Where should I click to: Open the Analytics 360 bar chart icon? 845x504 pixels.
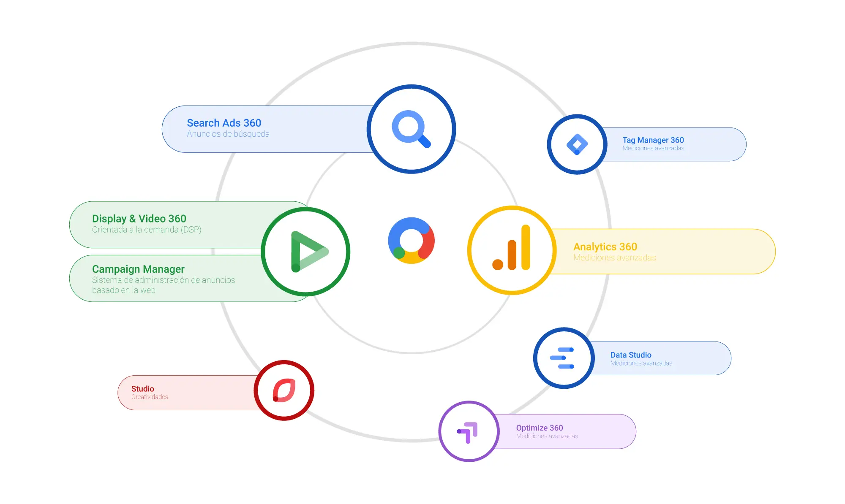tap(511, 248)
